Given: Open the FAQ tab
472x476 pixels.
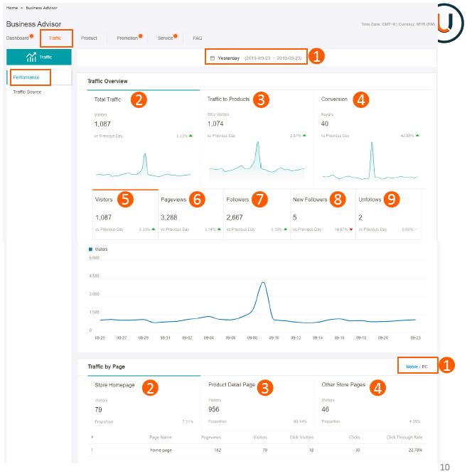Looking at the screenshot, I should pyautogui.click(x=197, y=38).
